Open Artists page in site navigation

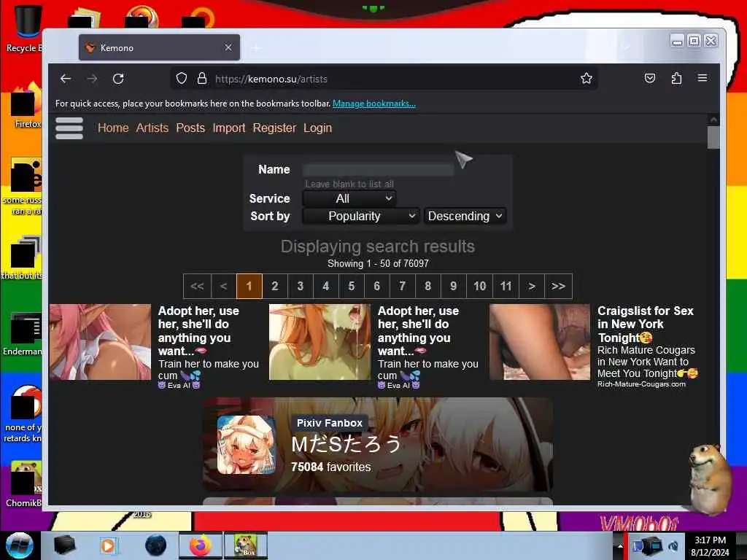(152, 128)
